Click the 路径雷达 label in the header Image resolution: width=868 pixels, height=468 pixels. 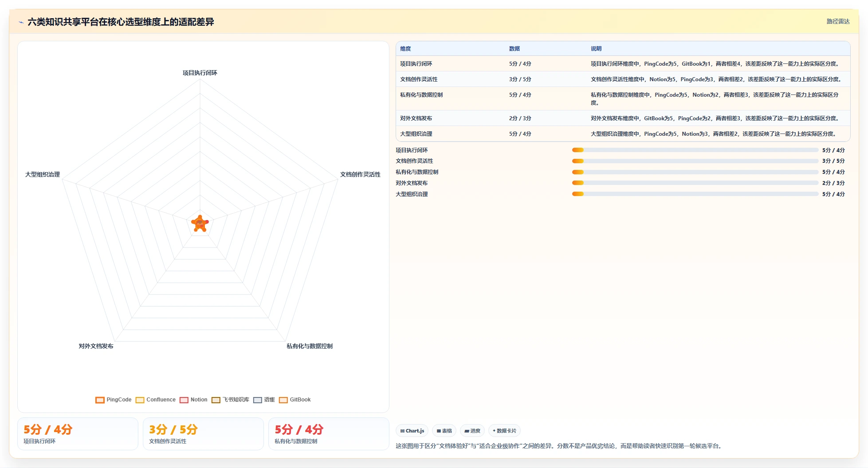(838, 21)
